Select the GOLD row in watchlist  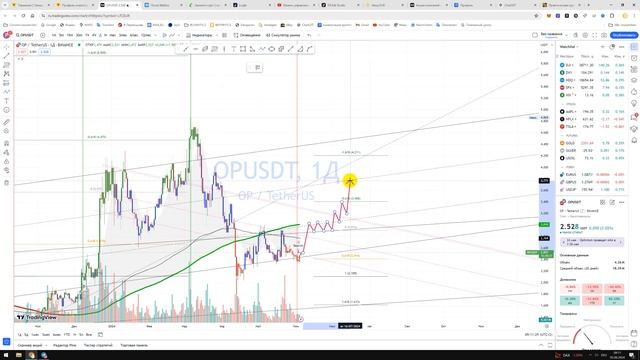pos(592,143)
